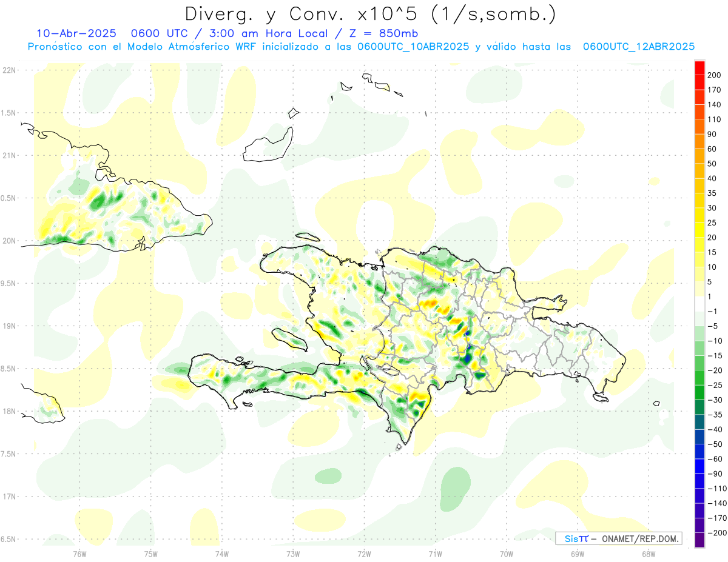Viewport: 728px width, 562px height.
Task: Click the '69W' longitude axis label
Action: point(578,554)
